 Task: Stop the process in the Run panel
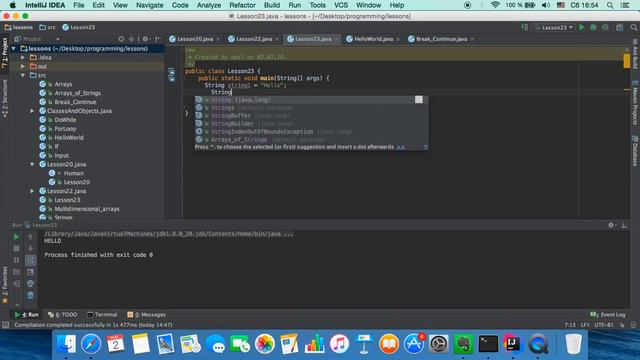point(16,248)
